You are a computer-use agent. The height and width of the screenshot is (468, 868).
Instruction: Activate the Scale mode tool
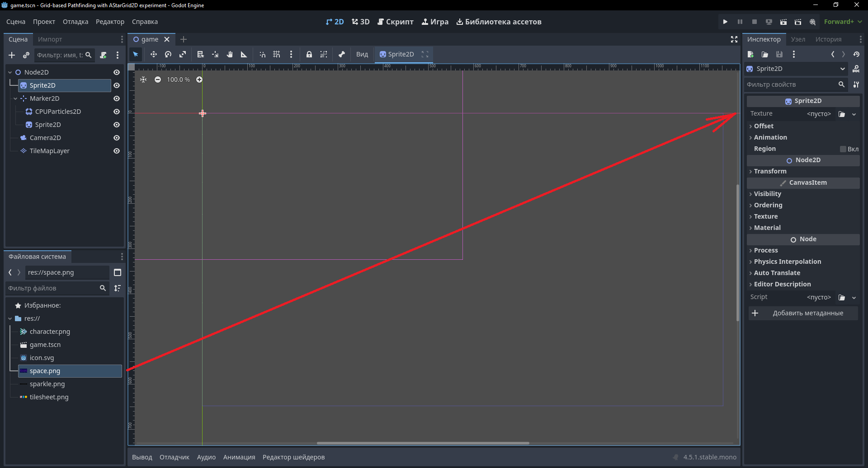point(183,54)
